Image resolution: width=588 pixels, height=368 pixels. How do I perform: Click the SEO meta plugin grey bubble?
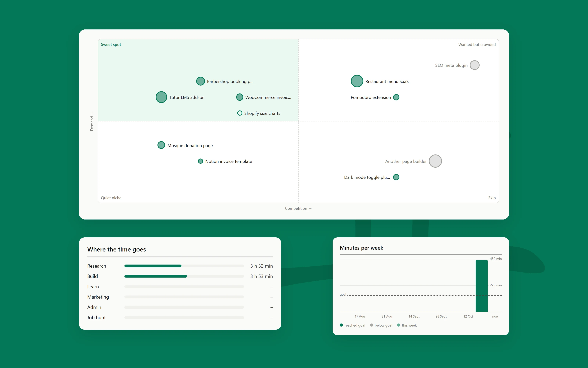(474, 65)
